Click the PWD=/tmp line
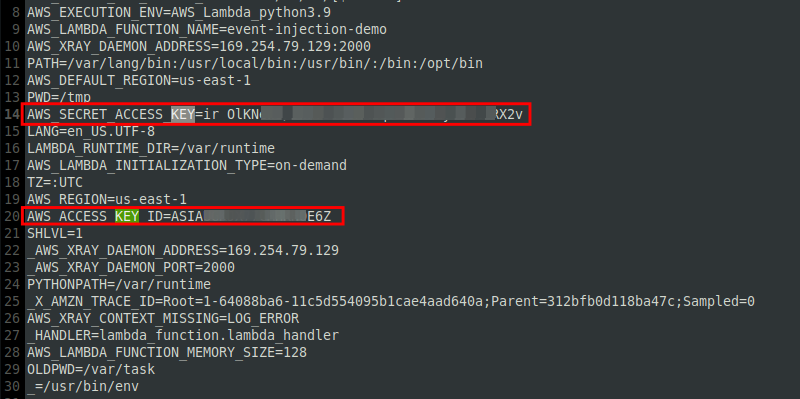The image size is (800, 399). tap(59, 97)
